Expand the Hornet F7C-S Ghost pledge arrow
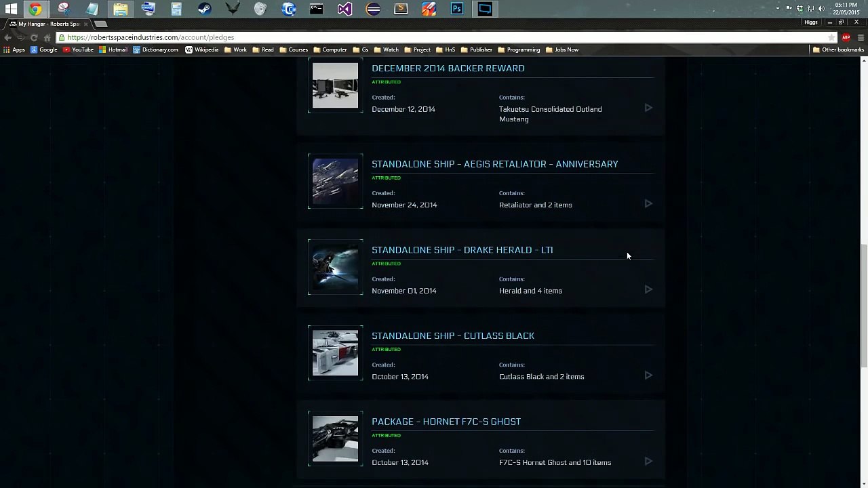The height and width of the screenshot is (488, 868). [648, 461]
